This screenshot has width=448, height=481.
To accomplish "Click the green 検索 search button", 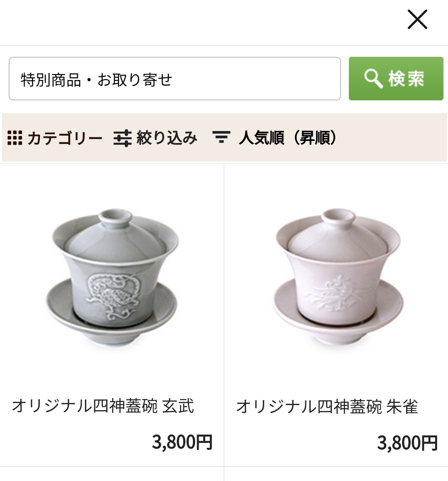I will click(396, 78).
